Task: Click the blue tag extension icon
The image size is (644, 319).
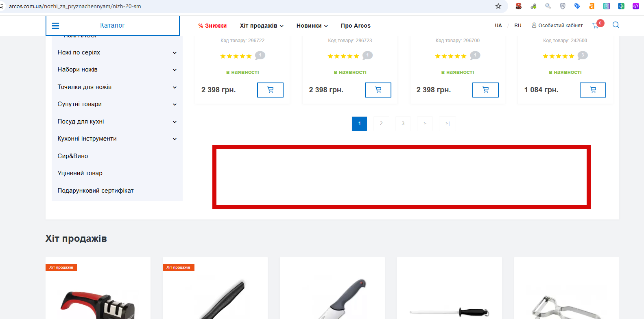Action: point(577,6)
